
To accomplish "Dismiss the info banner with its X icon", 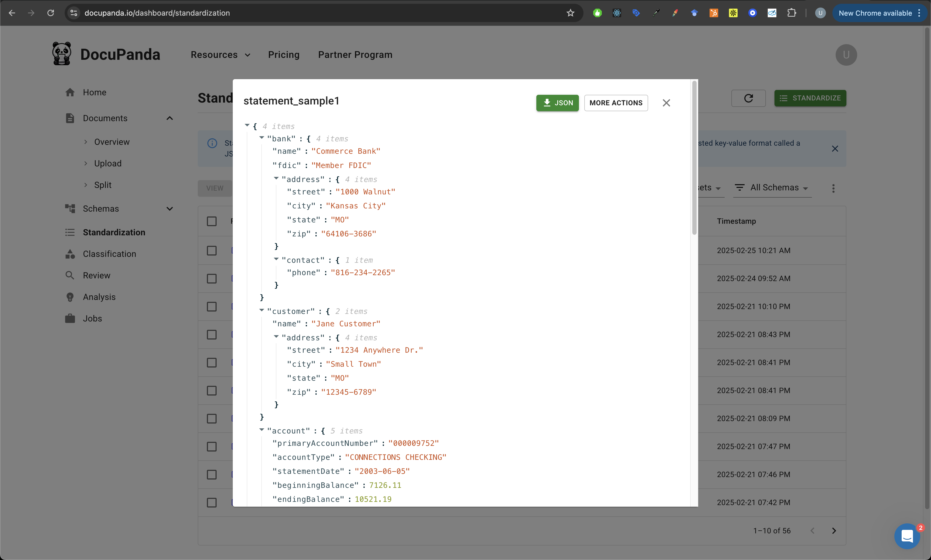I will point(835,149).
